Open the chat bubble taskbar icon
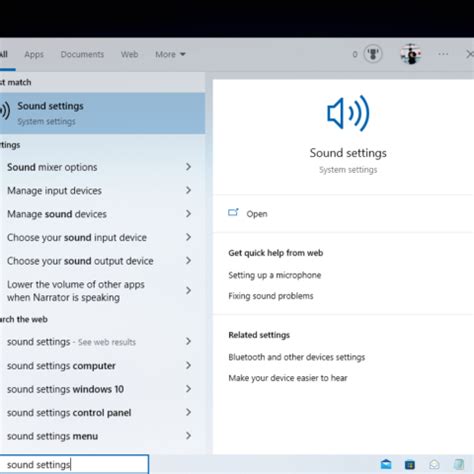The height and width of the screenshot is (474, 474). [434, 464]
